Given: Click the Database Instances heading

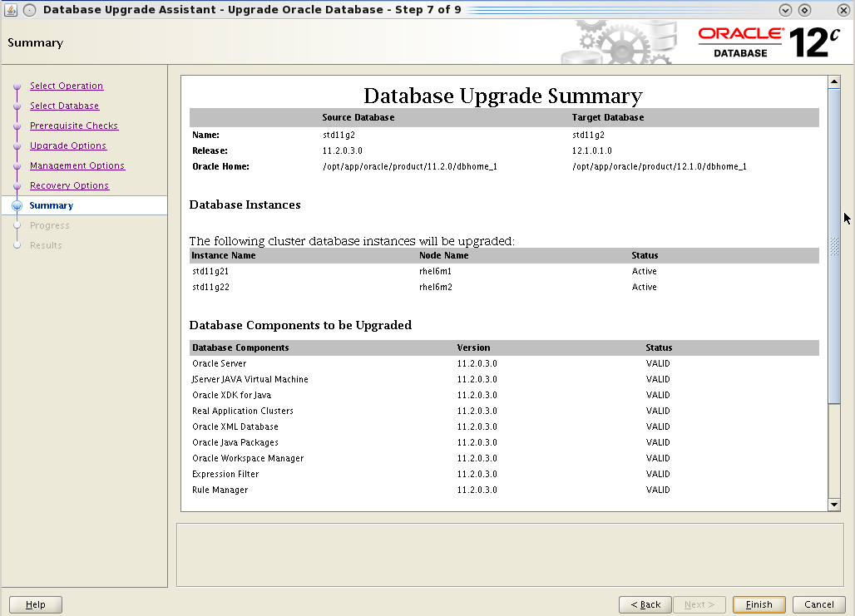Looking at the screenshot, I should [245, 205].
